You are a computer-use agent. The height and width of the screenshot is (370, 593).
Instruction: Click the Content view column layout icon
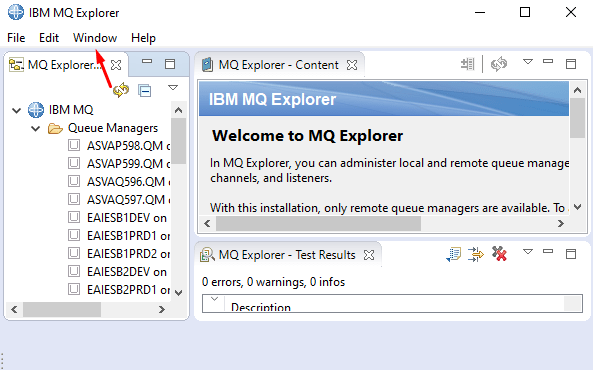(468, 64)
